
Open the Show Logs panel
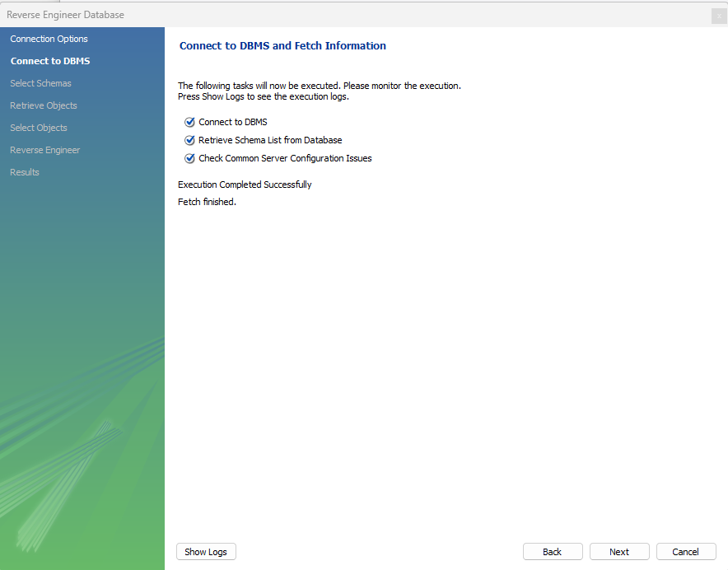206,552
